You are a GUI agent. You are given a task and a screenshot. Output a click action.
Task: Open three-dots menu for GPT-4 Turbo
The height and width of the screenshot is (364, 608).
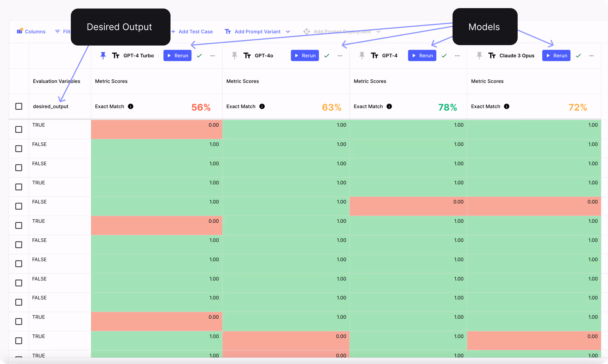pos(212,56)
